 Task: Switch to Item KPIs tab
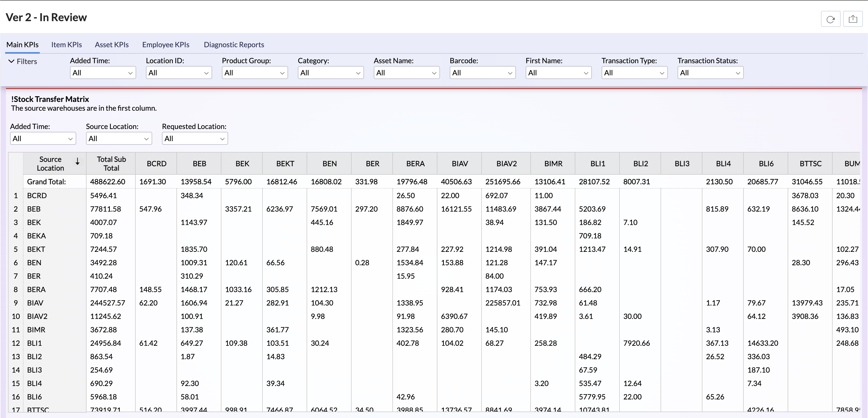pos(66,45)
